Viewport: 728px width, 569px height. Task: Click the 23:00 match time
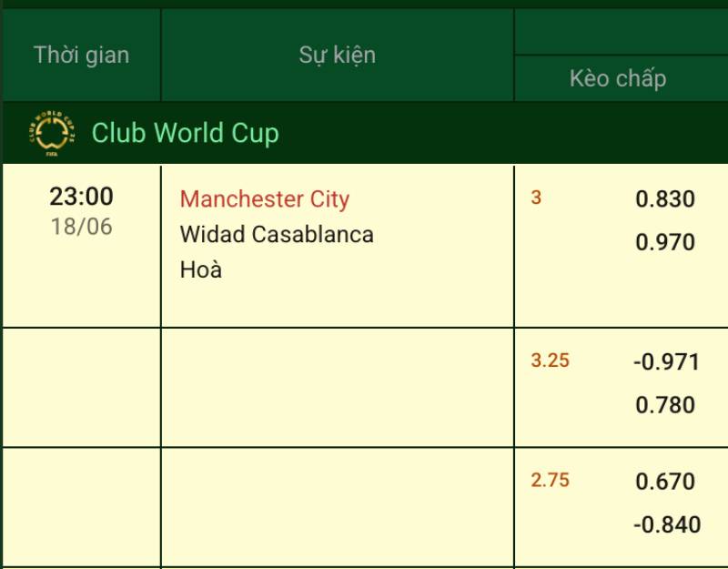coord(81,197)
